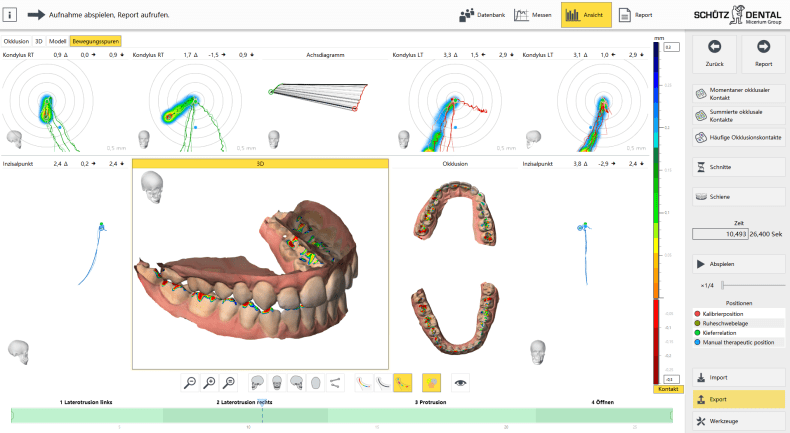This screenshot has width=790, height=433.
Task: Click the zoom out magnifier icon
Action: click(x=190, y=383)
